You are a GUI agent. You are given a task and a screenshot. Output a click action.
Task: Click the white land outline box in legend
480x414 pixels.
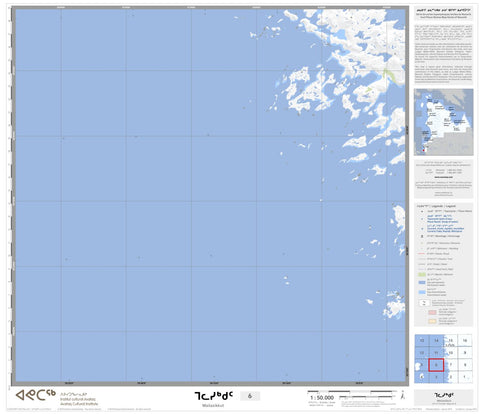(x=425, y=303)
